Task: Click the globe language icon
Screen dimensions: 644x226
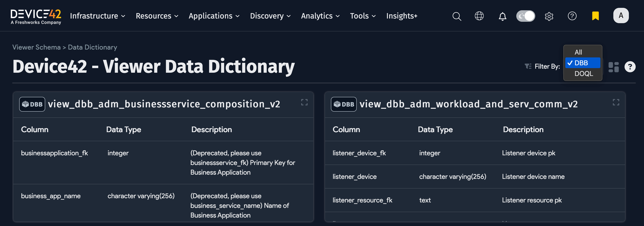Action: coord(479,16)
